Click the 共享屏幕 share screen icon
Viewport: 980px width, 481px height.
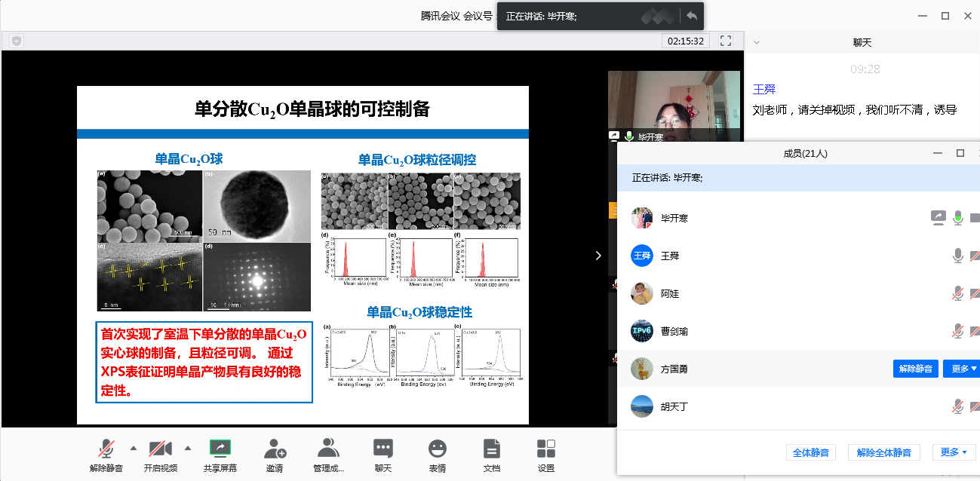220,449
